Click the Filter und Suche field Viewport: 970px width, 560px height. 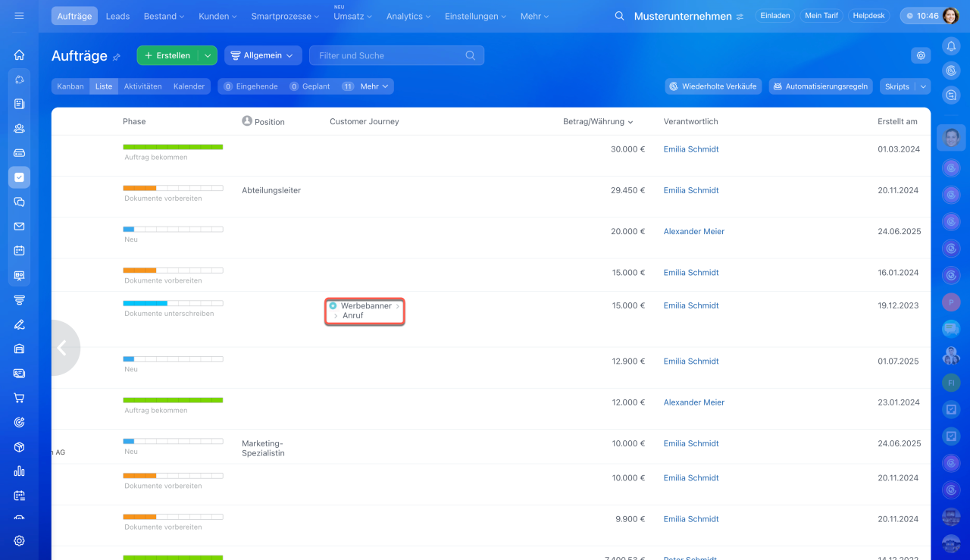coord(386,55)
